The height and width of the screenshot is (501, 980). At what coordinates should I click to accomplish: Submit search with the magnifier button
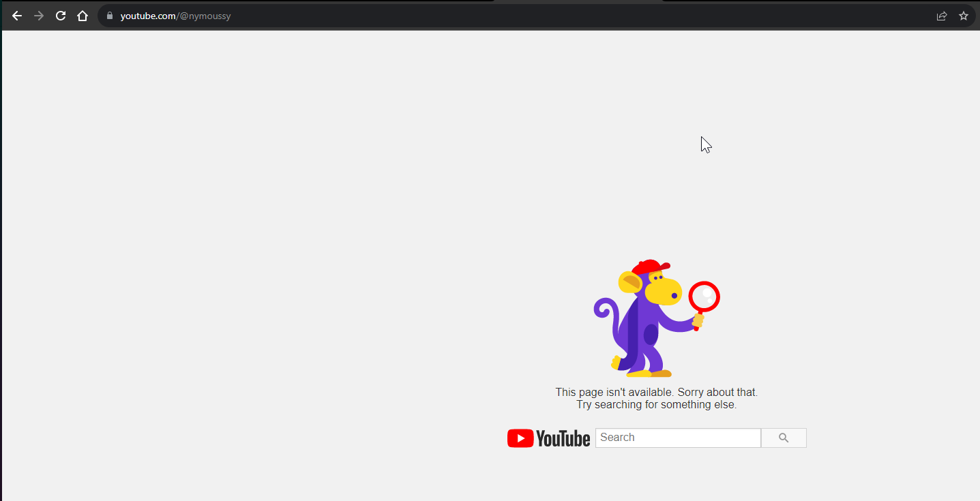tap(784, 438)
